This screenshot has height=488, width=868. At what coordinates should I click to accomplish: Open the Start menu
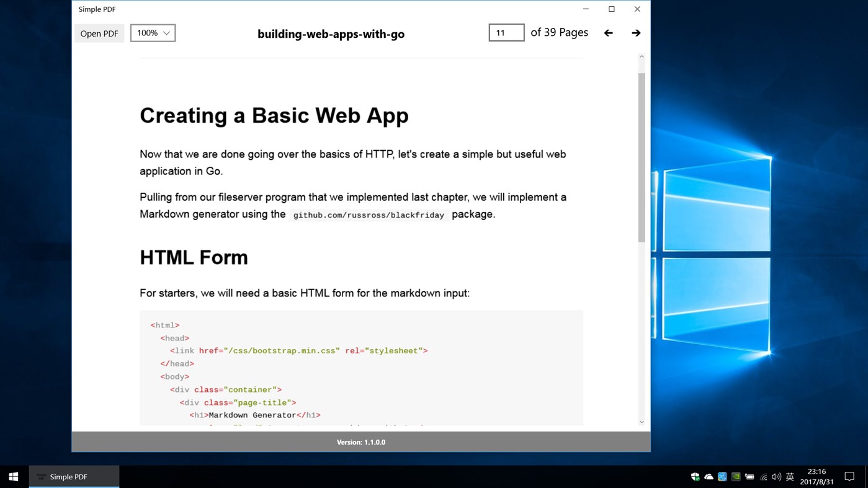(12, 476)
